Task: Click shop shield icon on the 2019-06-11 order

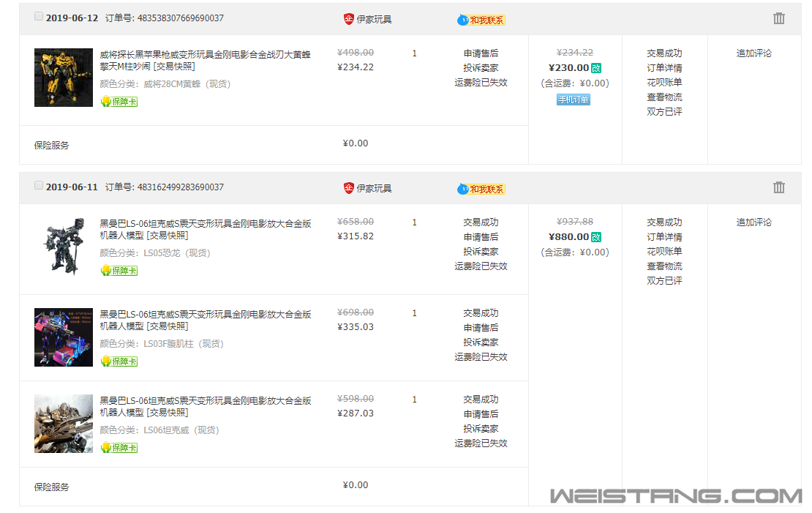Action: pos(348,187)
